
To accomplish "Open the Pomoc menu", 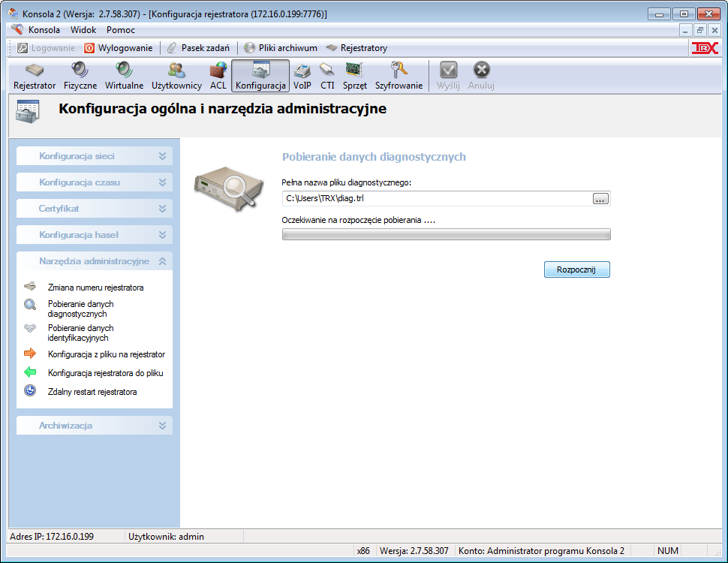I will point(121,30).
